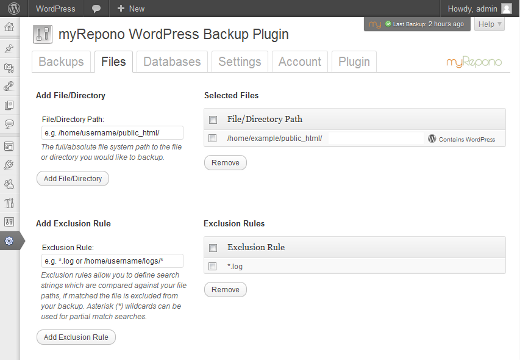Open the Links chain icon in sidebar

click(x=9, y=86)
